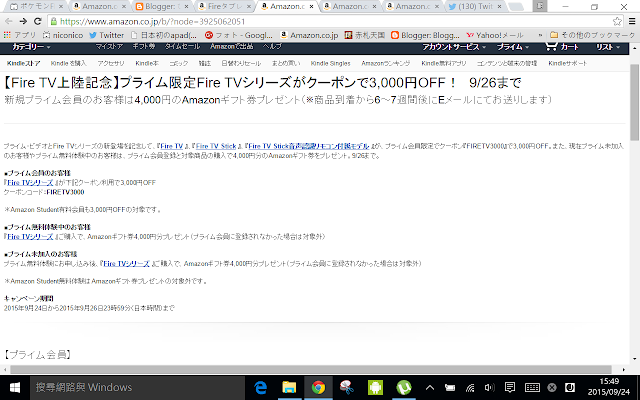Open 日替わりセール subnav item
This screenshot has width=640, height=400.
pos(241,63)
